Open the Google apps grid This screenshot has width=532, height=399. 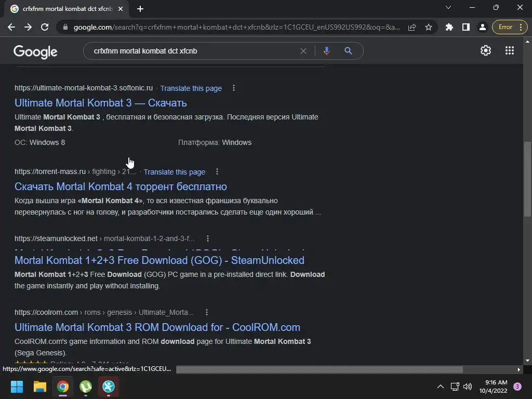[x=510, y=50]
